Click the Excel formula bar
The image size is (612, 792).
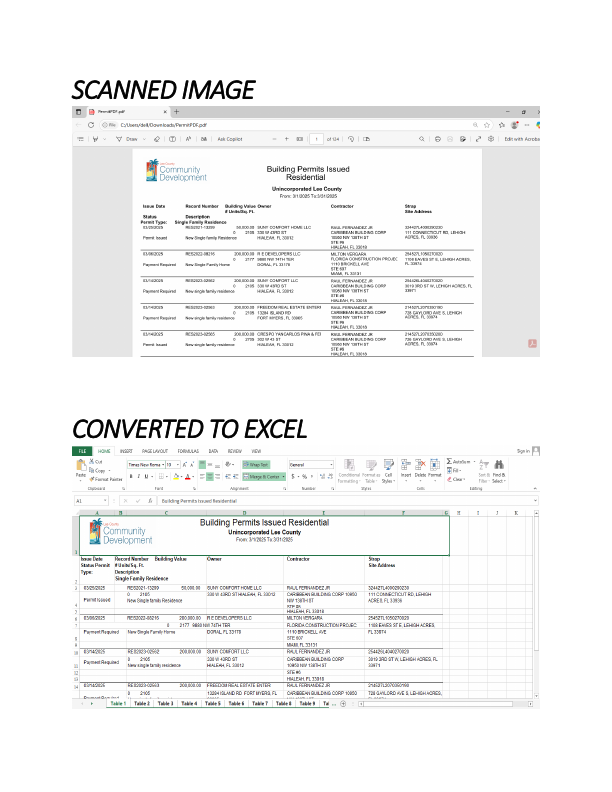(347, 501)
